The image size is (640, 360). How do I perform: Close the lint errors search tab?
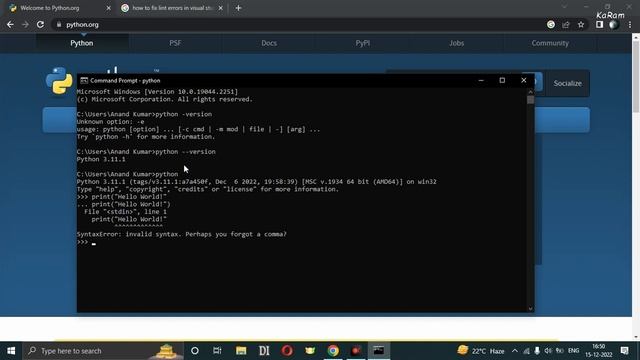[x=220, y=8]
